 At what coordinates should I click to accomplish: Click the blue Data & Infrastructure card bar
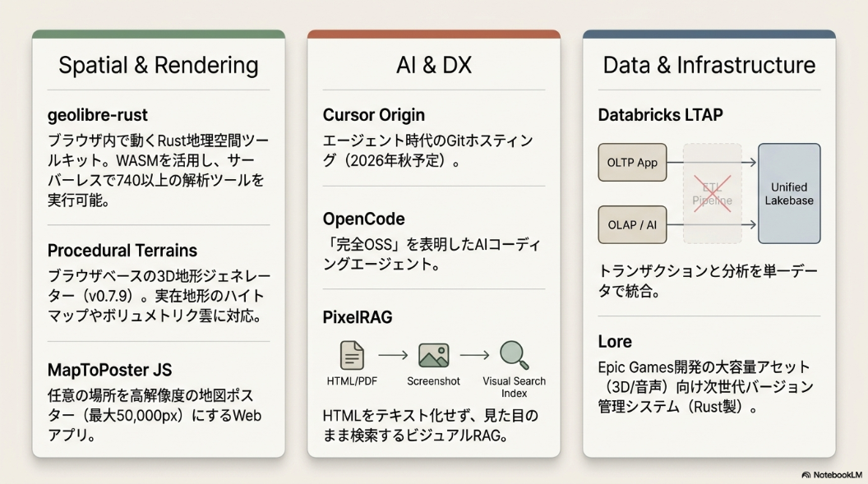(x=709, y=35)
